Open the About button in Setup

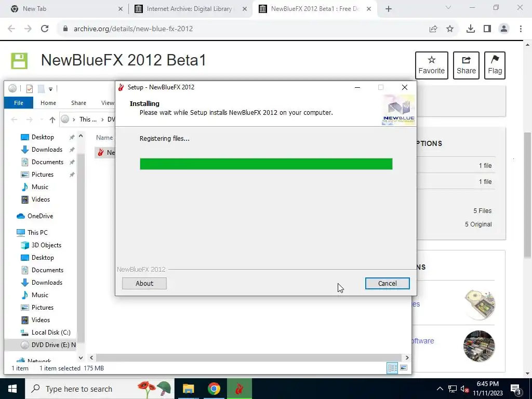coord(144,283)
